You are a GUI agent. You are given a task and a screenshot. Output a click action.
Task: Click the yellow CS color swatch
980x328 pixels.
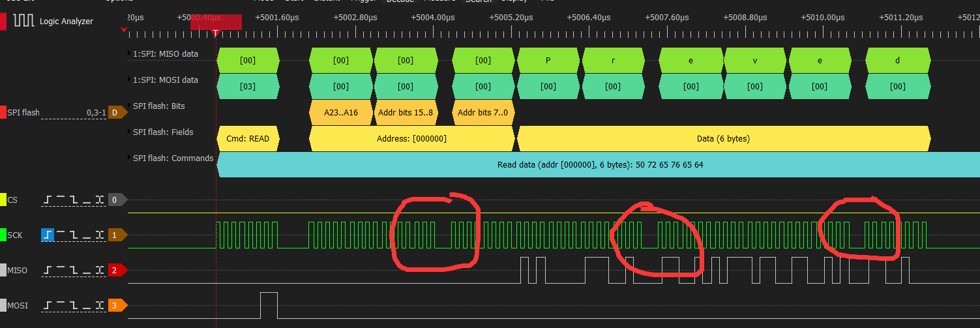tap(3, 200)
